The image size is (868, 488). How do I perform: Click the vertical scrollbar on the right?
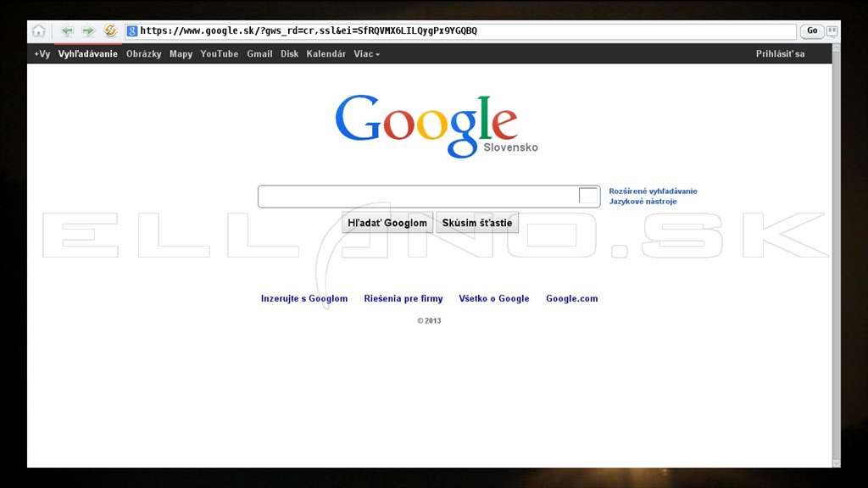836,256
